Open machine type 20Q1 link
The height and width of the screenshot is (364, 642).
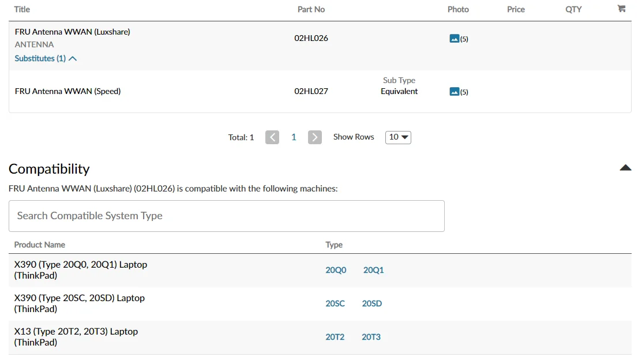[x=373, y=270]
